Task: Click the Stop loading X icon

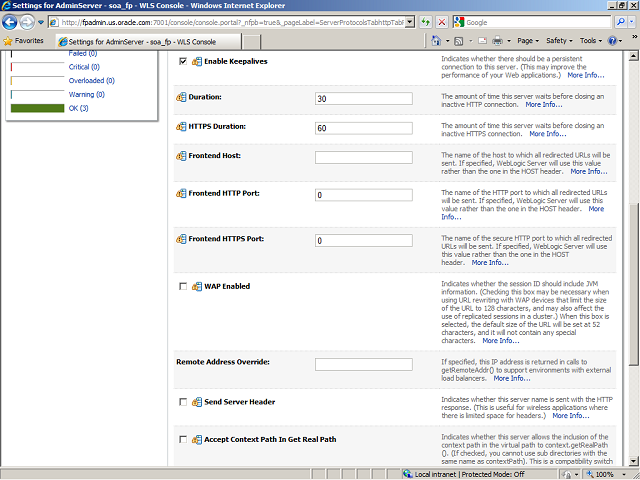Action: (x=442, y=21)
